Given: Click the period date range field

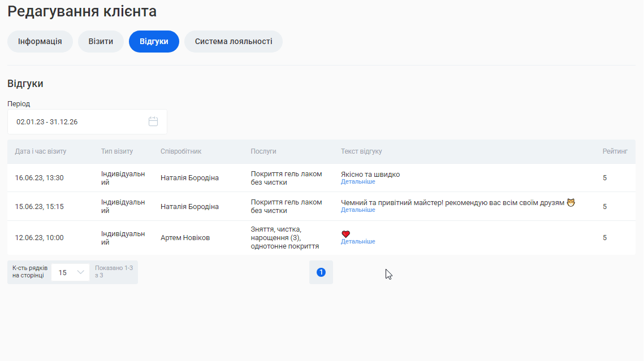Looking at the screenshot, I should [79, 121].
